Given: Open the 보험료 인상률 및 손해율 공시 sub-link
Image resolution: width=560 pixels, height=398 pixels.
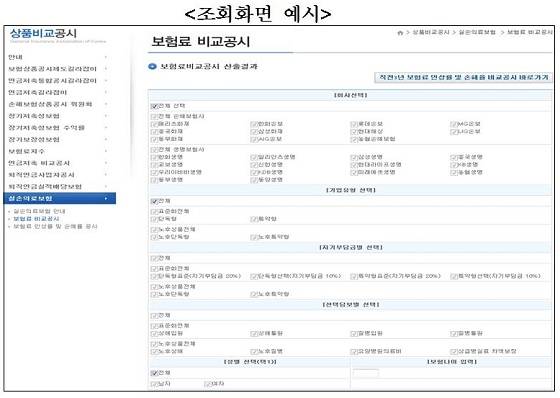Looking at the screenshot, I should (x=55, y=227).
